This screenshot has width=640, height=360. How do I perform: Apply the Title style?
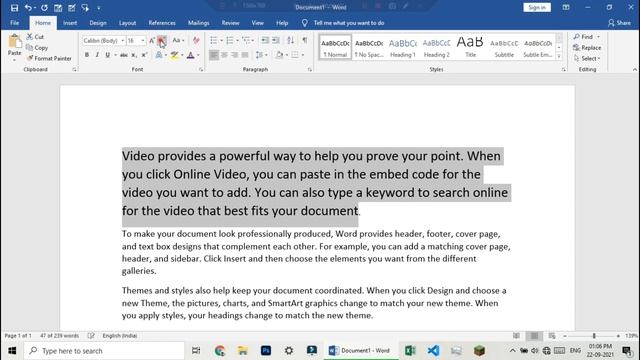pyautogui.click(x=470, y=47)
